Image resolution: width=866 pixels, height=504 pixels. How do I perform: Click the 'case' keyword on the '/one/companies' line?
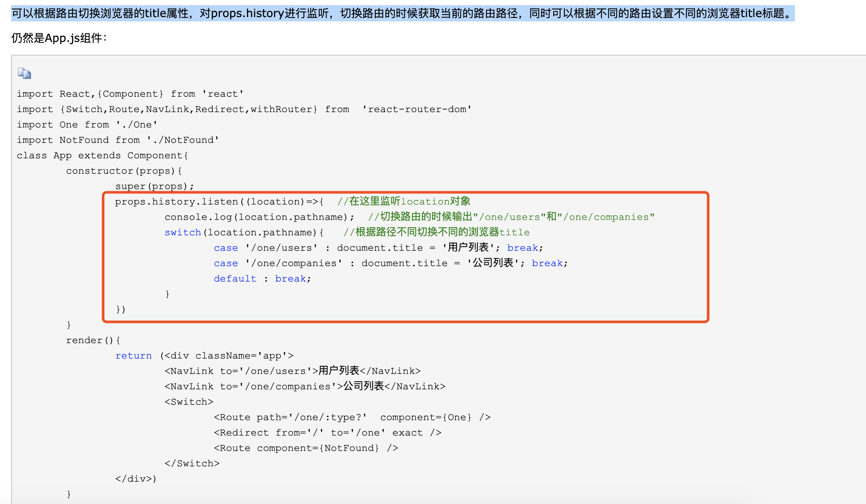[x=226, y=263]
